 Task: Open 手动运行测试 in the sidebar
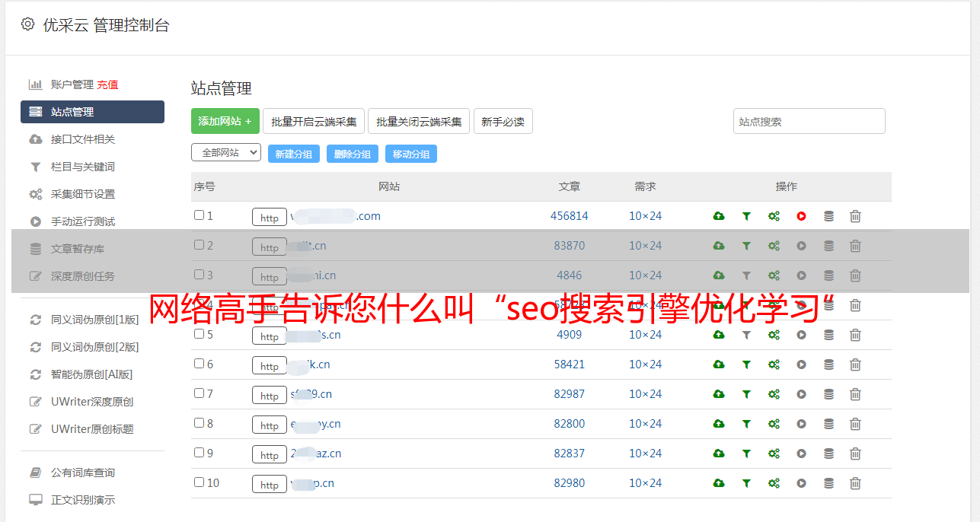(x=83, y=221)
